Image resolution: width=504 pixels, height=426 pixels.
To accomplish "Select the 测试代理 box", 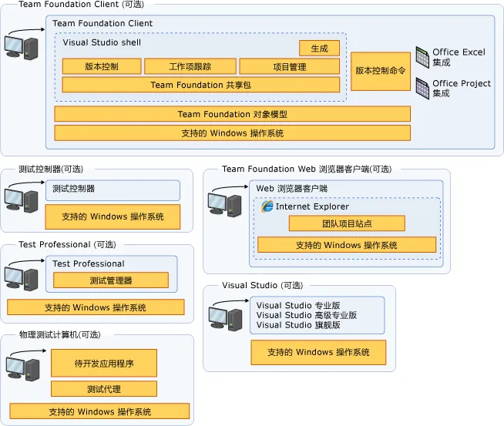I will [x=104, y=389].
